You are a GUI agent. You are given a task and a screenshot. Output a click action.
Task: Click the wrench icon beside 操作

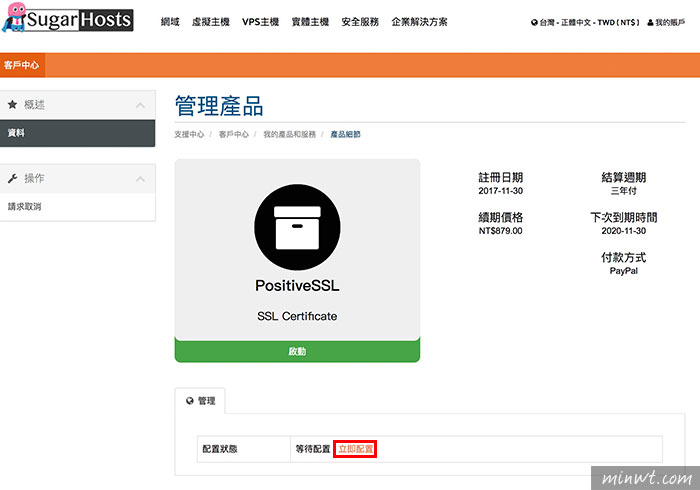pos(12,179)
